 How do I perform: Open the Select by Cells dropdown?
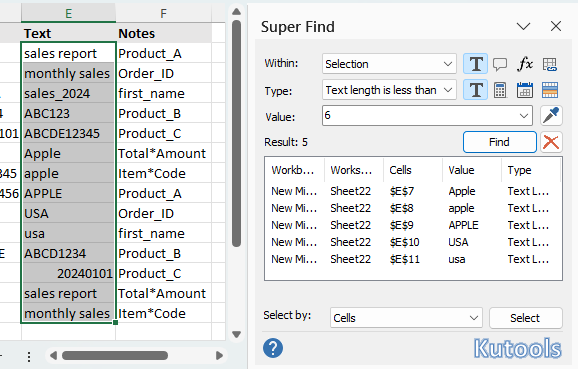pos(406,318)
